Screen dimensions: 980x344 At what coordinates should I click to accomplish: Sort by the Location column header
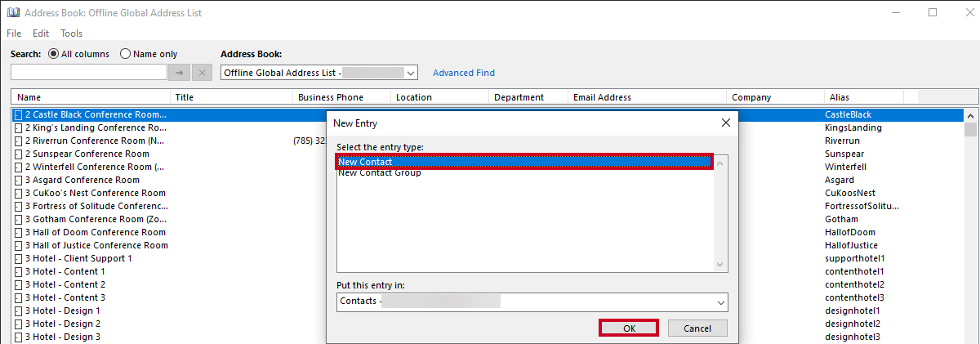point(439,97)
